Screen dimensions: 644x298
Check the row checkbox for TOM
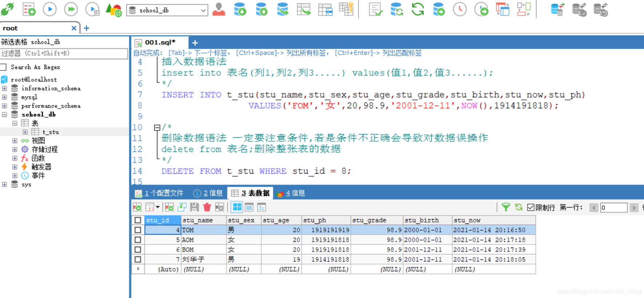point(138,230)
